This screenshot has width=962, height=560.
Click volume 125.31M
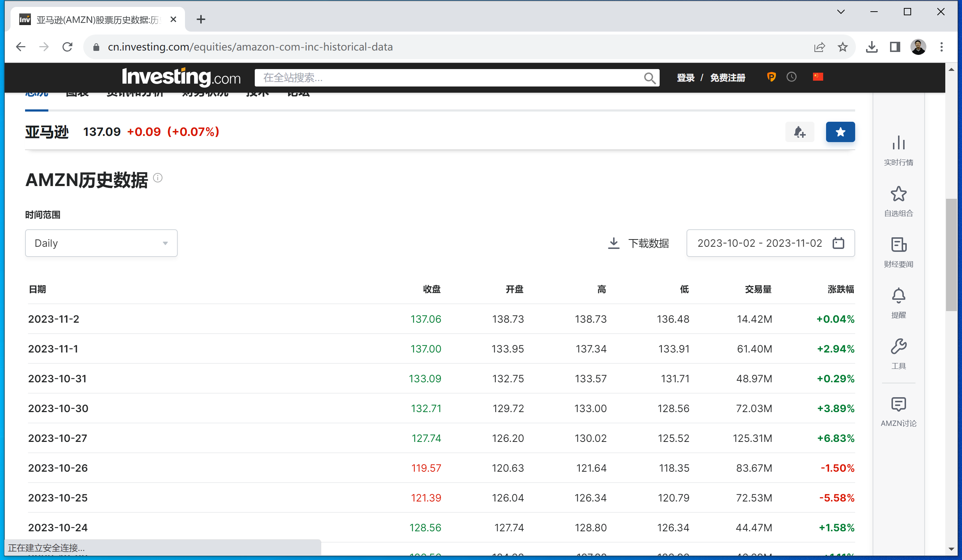pyautogui.click(x=752, y=438)
